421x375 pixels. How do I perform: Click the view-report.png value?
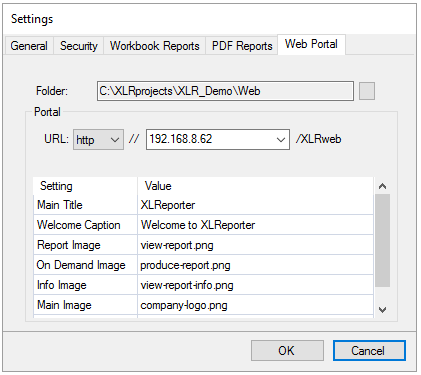(x=255, y=245)
